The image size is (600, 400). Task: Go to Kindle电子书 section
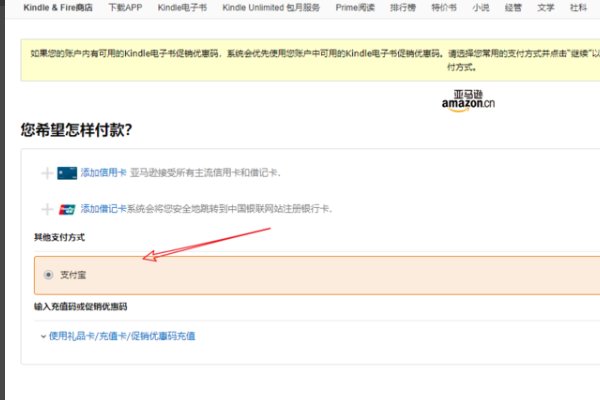click(182, 7)
